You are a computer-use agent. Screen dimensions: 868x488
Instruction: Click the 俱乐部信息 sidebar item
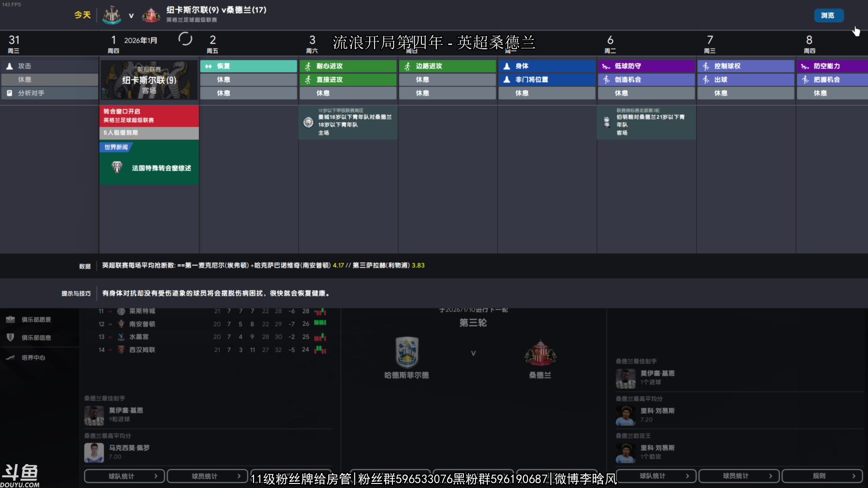(x=36, y=338)
